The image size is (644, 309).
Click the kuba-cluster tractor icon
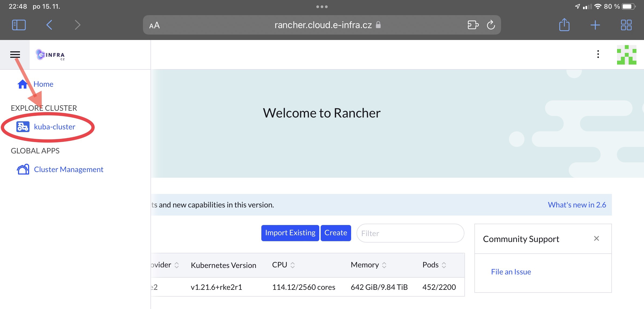coord(23,127)
